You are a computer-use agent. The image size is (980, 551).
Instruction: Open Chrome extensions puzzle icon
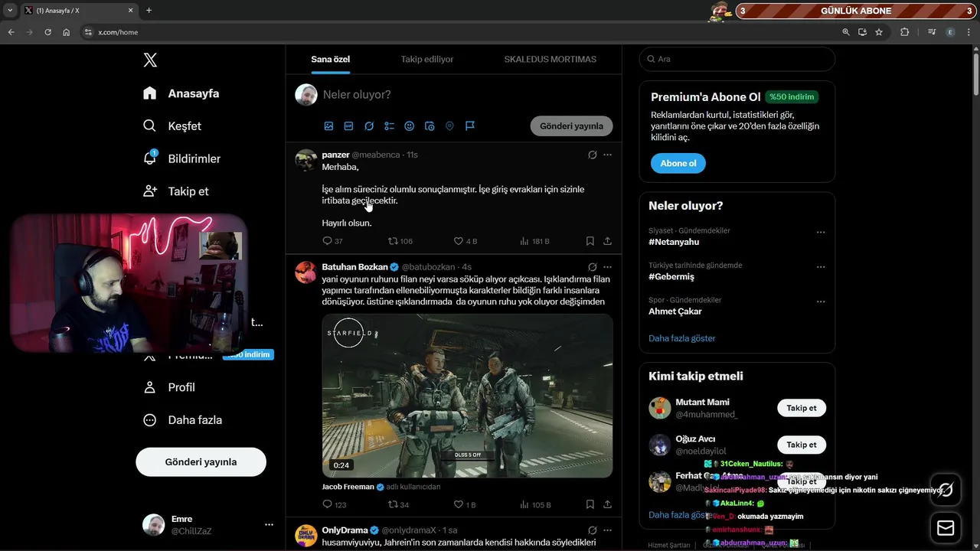(904, 32)
